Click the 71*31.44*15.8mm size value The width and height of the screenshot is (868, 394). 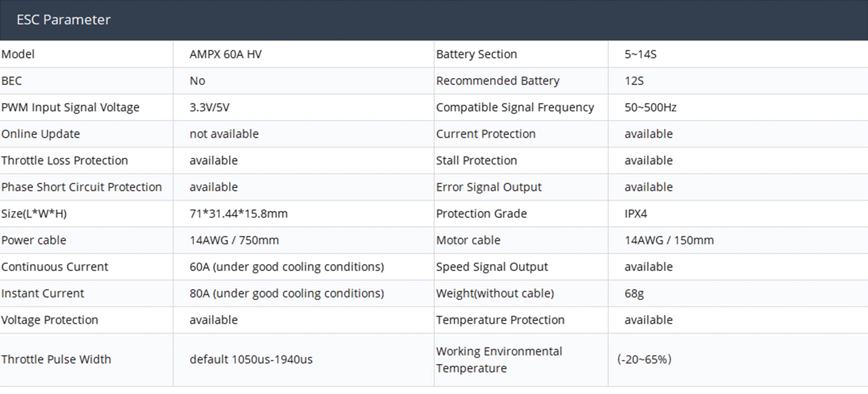[x=239, y=214]
